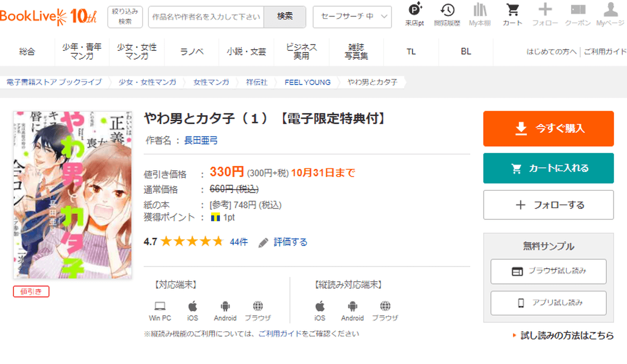Open the 小説・文芸 category tab

click(246, 51)
